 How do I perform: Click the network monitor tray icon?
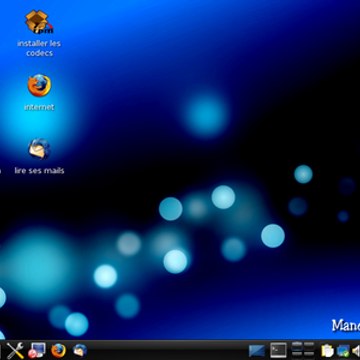coord(343,351)
